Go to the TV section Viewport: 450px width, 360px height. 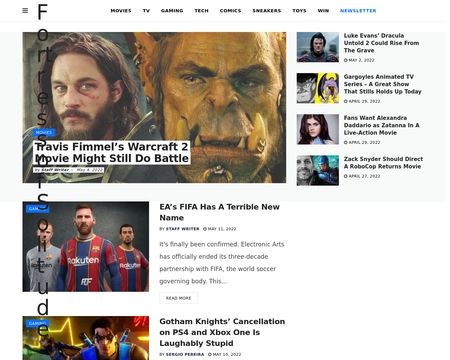(x=146, y=11)
